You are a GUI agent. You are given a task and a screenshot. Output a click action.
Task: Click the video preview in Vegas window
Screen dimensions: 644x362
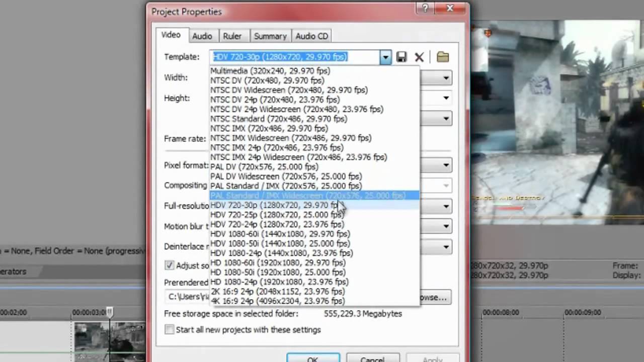tap(556, 122)
